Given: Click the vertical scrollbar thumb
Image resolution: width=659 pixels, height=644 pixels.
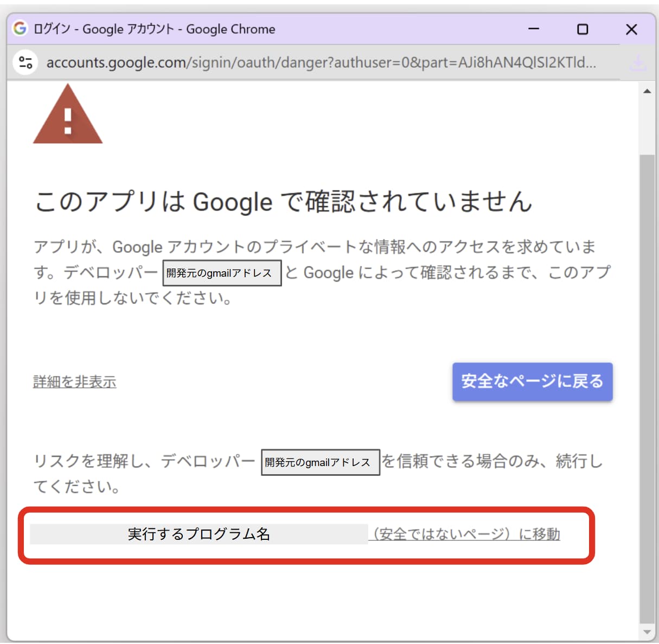Looking at the screenshot, I should (x=647, y=389).
